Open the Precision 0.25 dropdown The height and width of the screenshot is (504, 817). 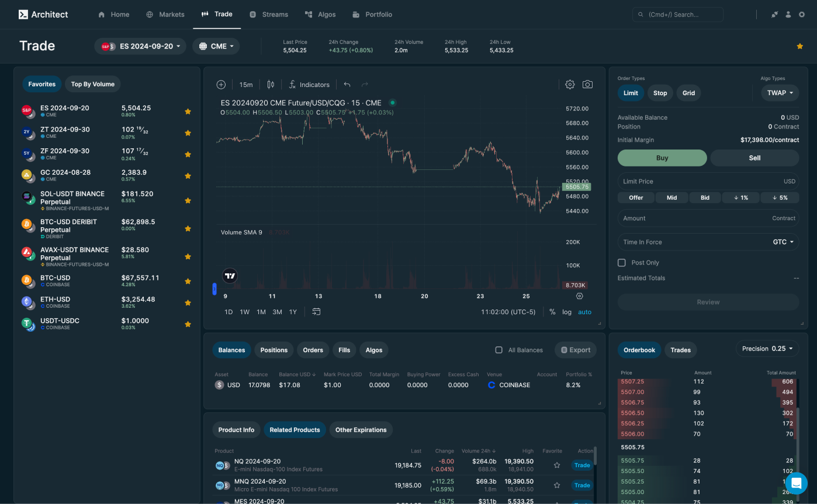[767, 348]
